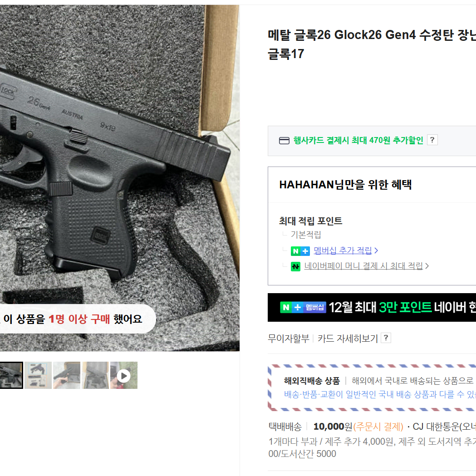Open help icon beside 카드 자세히보기
The width and height of the screenshot is (476, 476).
386,338
